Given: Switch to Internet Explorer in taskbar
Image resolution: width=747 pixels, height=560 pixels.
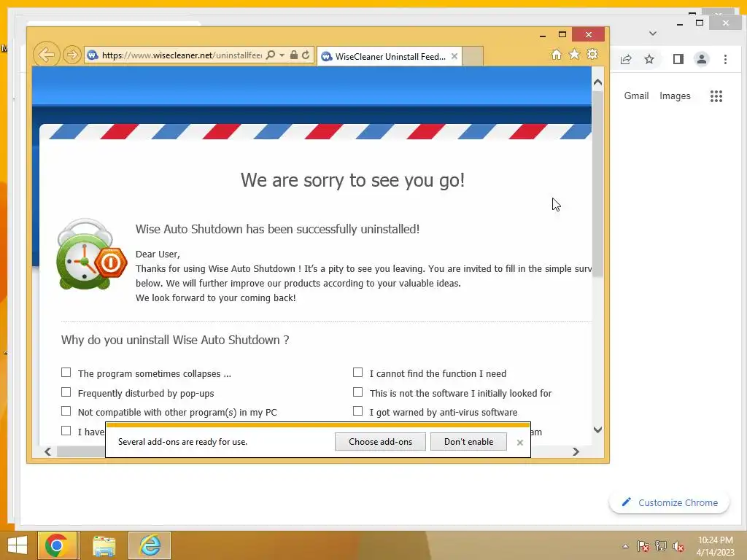Looking at the screenshot, I should click(x=150, y=545).
